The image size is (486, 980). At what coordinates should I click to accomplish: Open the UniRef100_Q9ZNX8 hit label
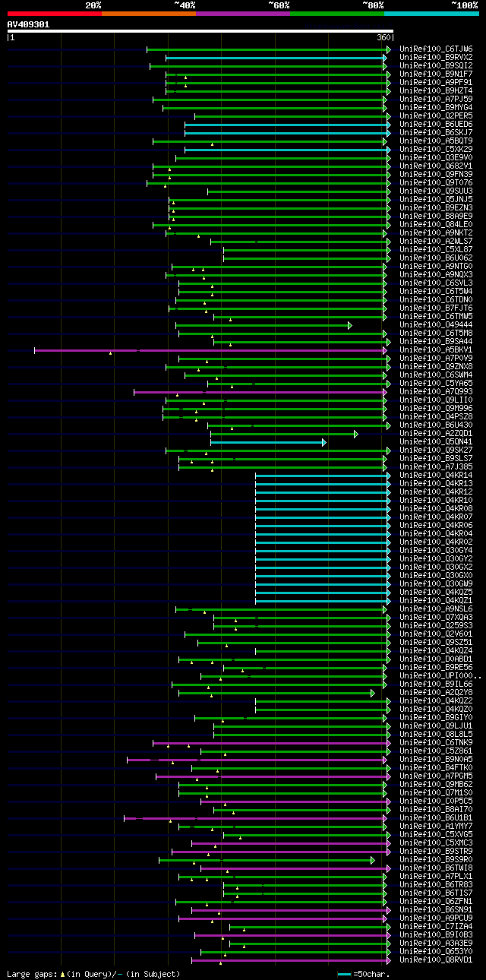[435, 367]
